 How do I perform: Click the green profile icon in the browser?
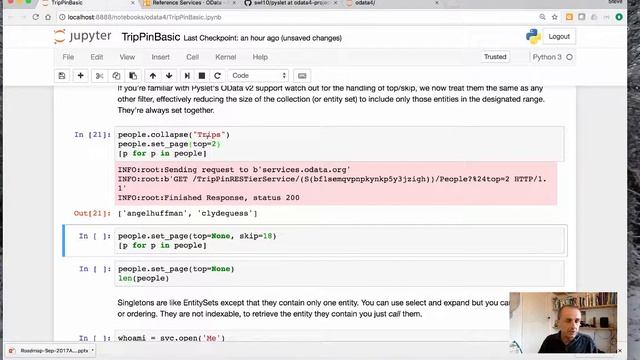619,17
